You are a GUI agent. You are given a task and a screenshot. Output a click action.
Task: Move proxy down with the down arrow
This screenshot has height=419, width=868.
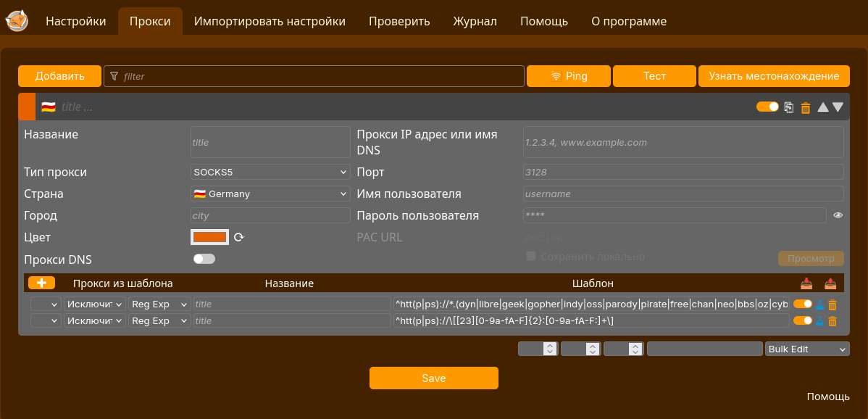[x=838, y=107]
